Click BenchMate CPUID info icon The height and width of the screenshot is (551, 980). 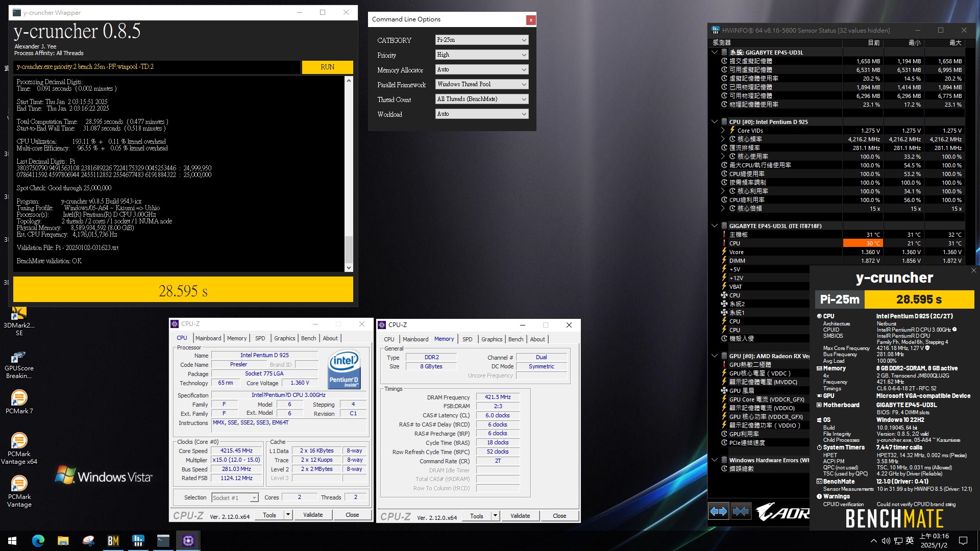click(x=954, y=330)
